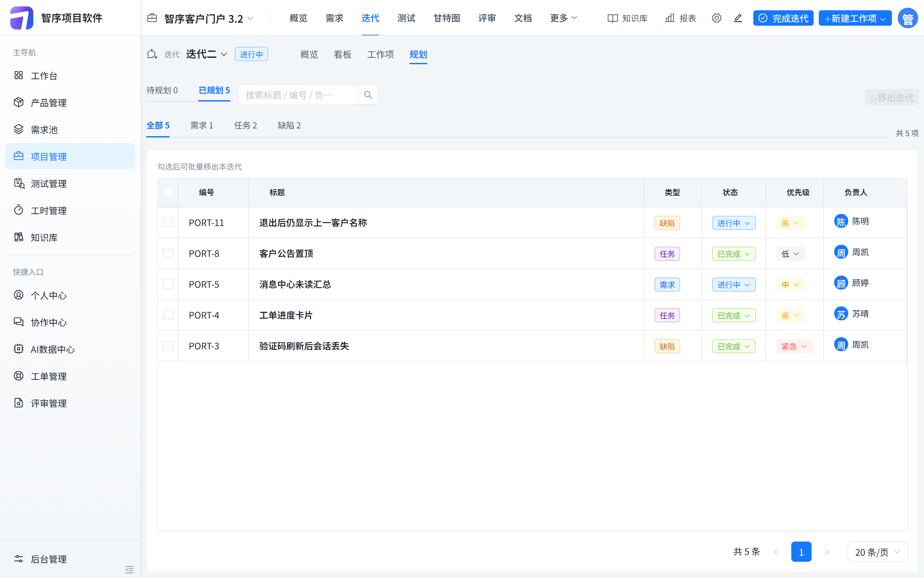The height and width of the screenshot is (578, 924).
Task: Check the PORT-4 row checkbox
Action: coord(168,315)
